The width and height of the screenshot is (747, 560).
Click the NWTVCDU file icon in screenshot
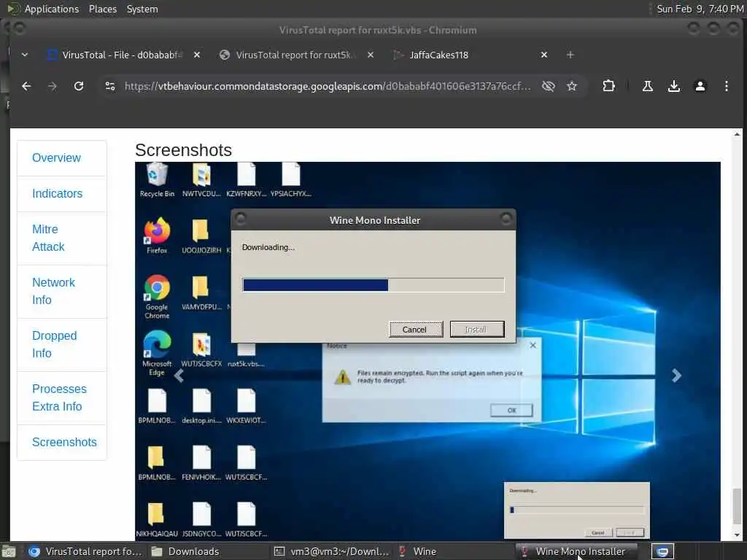201,179
